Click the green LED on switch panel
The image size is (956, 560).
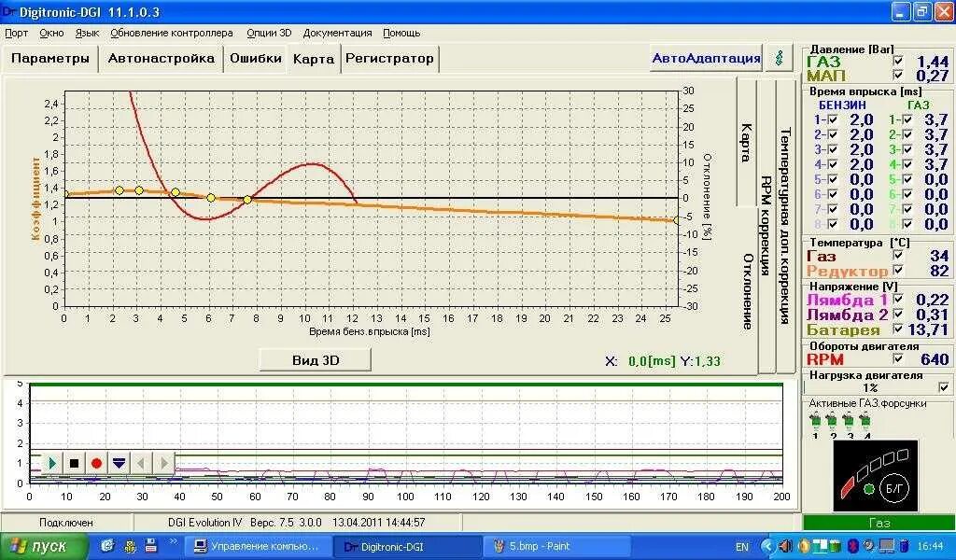click(x=869, y=489)
